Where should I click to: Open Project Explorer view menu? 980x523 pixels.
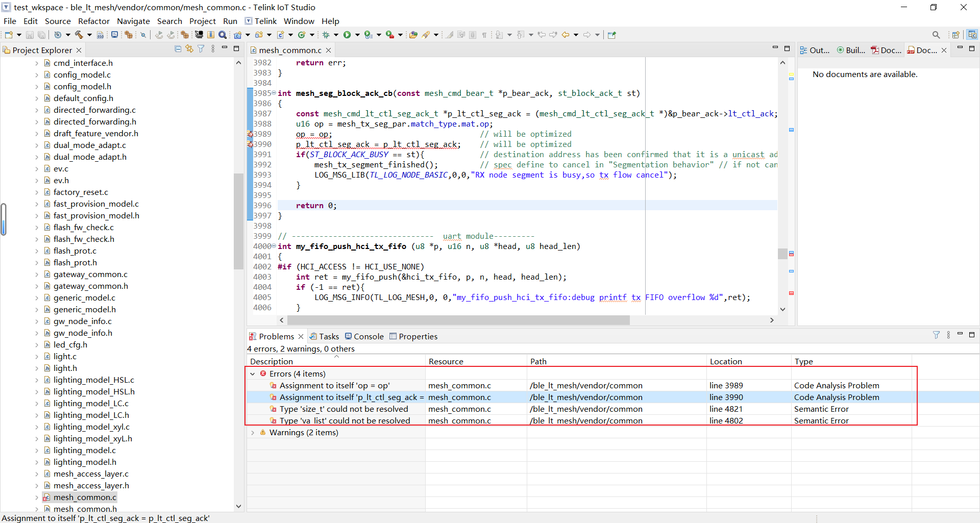pos(213,49)
